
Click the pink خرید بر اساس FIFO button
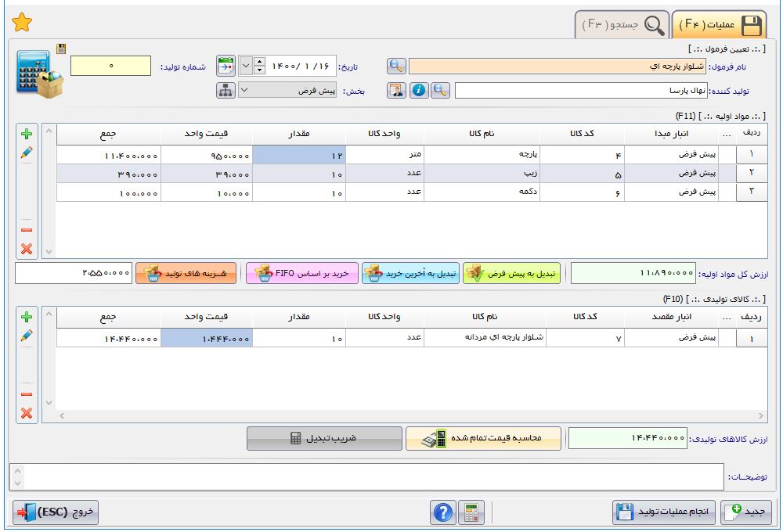301,273
